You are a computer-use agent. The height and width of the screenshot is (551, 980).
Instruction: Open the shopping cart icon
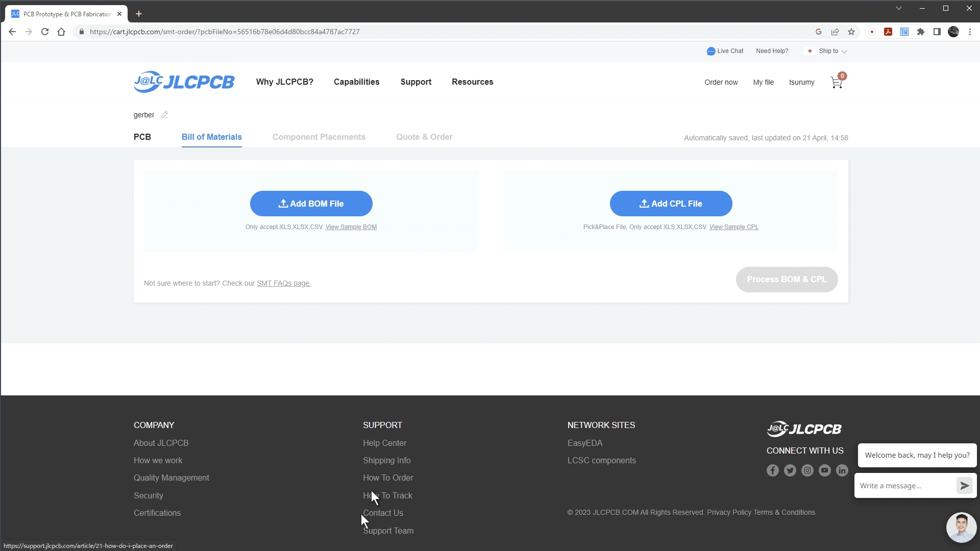tap(836, 83)
